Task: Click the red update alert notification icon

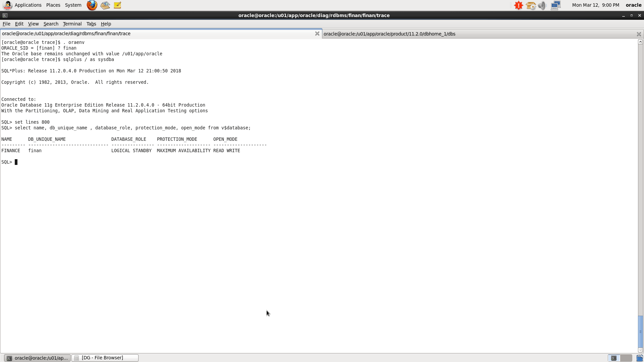Action: tap(518, 5)
